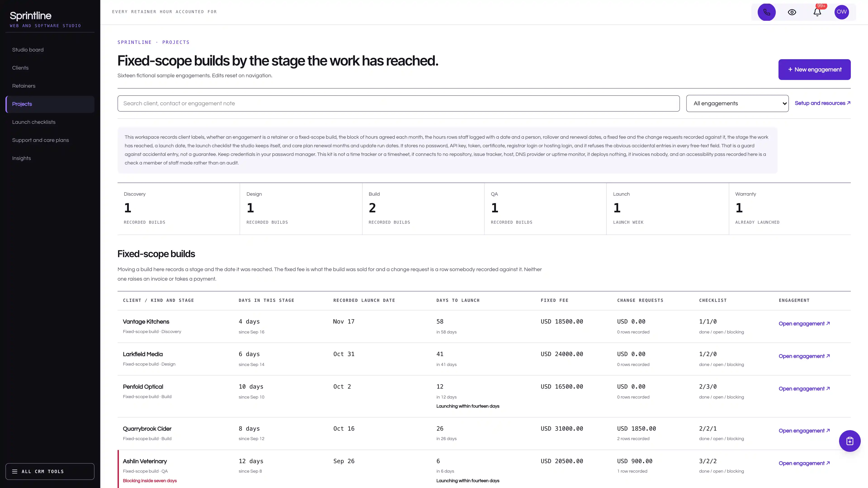Click the hamburger icon in All CRM Tools
Screen dimensions: 868x488
point(15,472)
